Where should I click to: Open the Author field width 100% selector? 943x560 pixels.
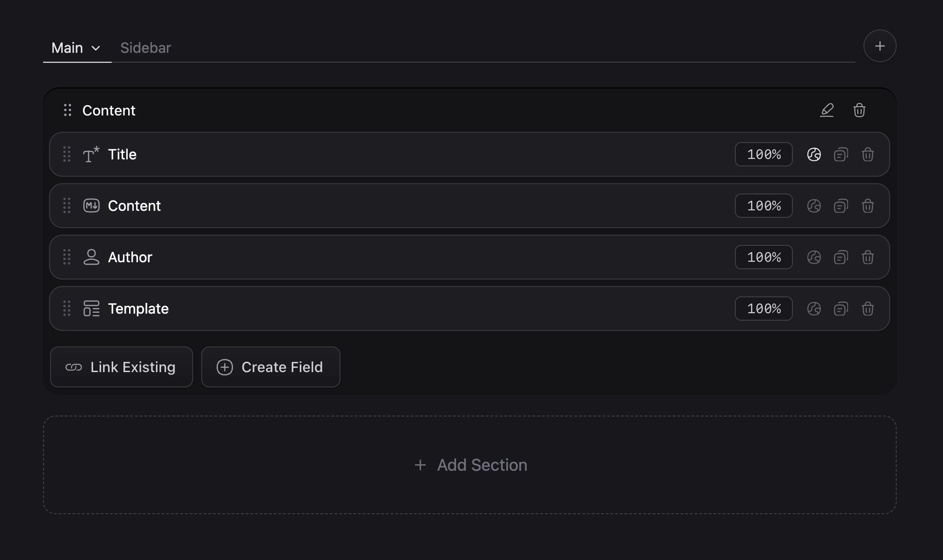763,257
